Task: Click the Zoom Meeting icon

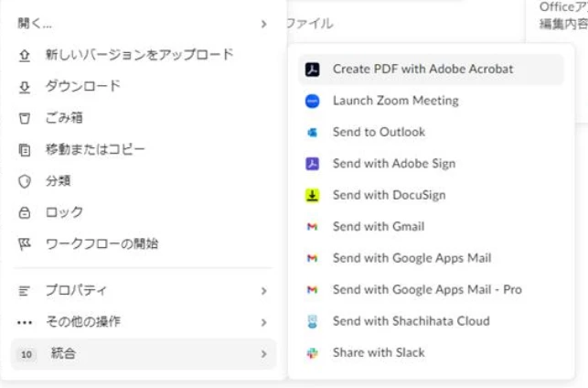Action: click(312, 101)
